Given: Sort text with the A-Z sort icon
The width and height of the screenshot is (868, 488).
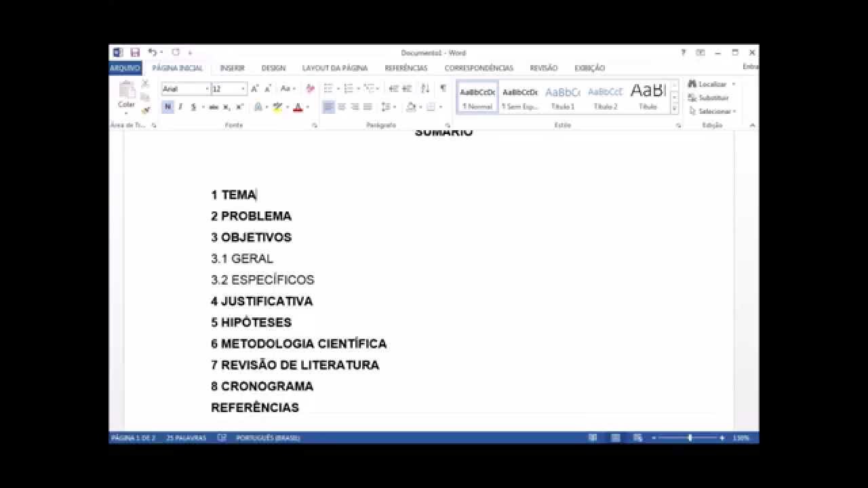Looking at the screenshot, I should click(425, 89).
